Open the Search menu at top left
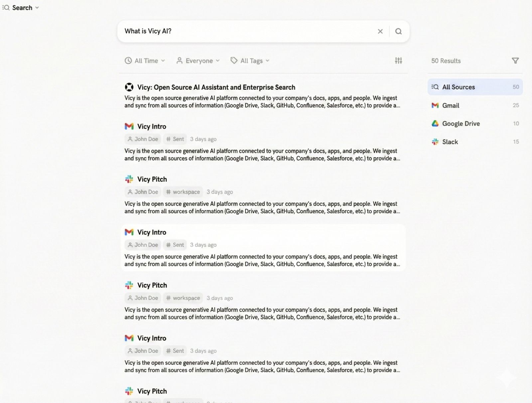This screenshot has height=403, width=532. (x=21, y=8)
